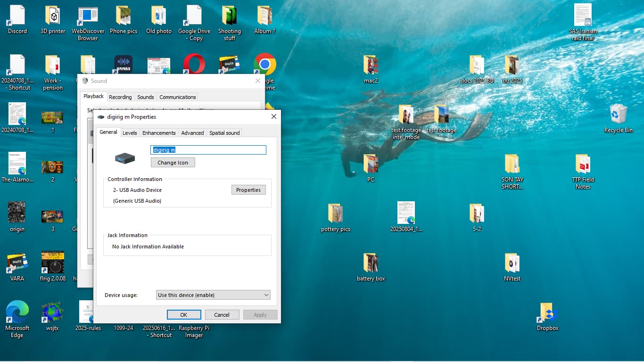
Task: Launch the VARA desktop shortcut
Action: point(17,263)
